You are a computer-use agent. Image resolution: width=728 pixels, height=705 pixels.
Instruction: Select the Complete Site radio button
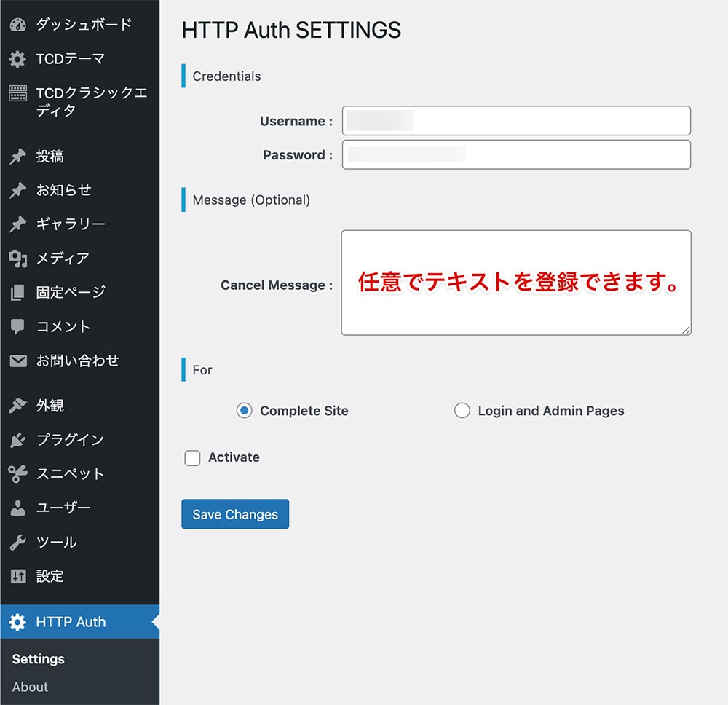(244, 411)
